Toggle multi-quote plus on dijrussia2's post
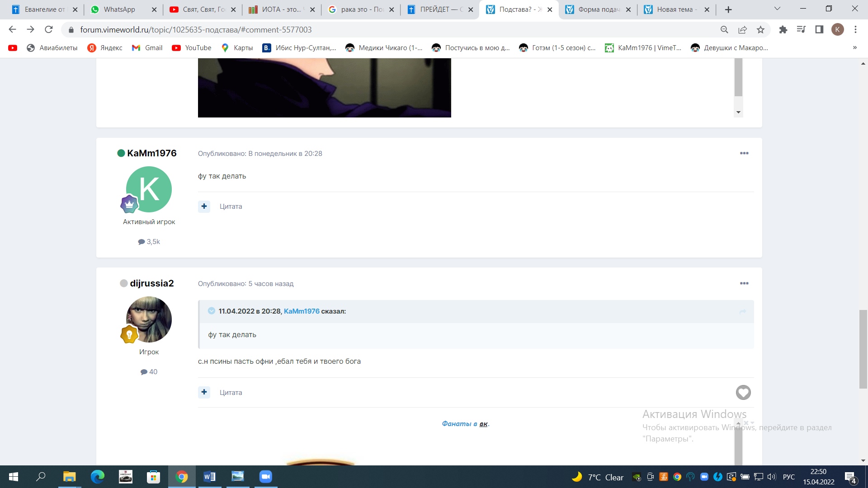868x488 pixels. (204, 392)
